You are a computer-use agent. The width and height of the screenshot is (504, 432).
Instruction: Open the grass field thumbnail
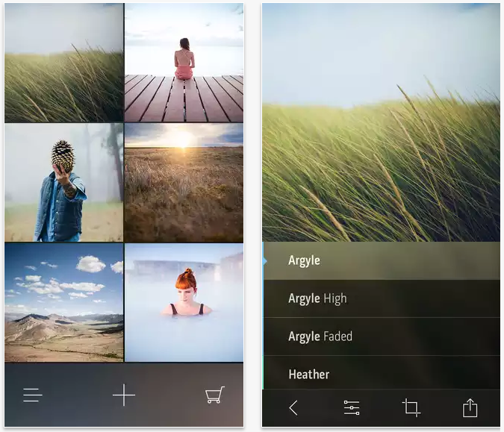[63, 63]
